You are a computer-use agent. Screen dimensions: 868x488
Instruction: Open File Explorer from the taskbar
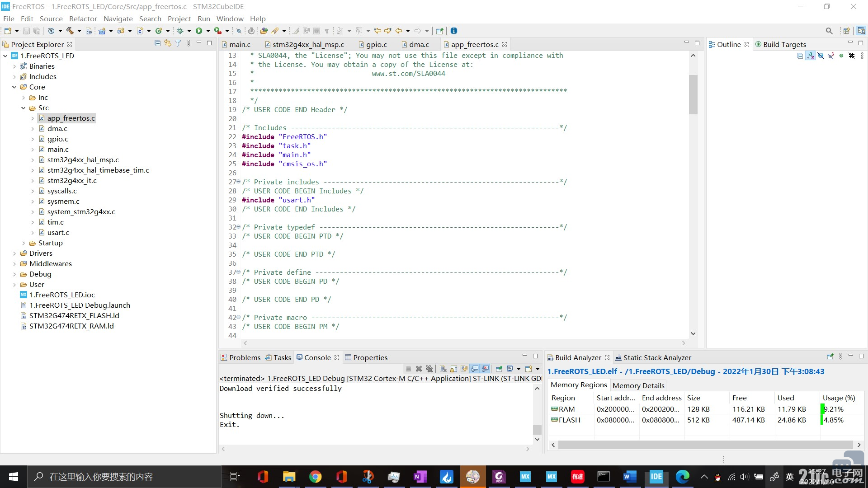tap(289, 477)
